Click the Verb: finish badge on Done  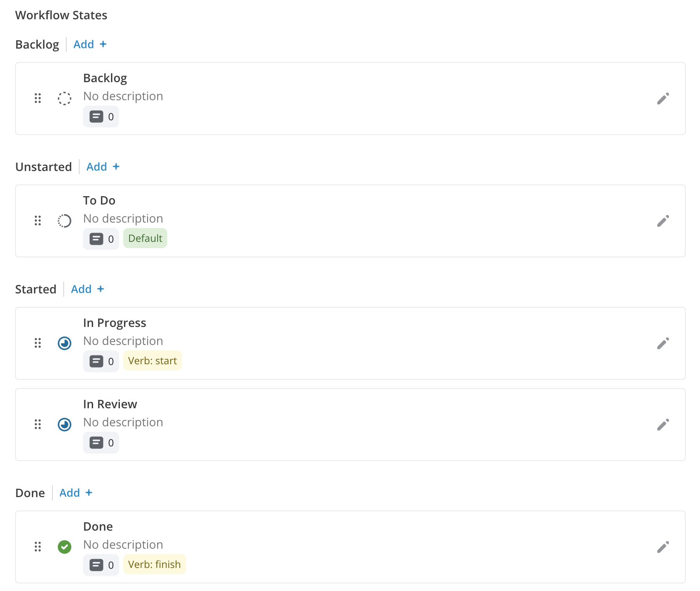(x=155, y=564)
